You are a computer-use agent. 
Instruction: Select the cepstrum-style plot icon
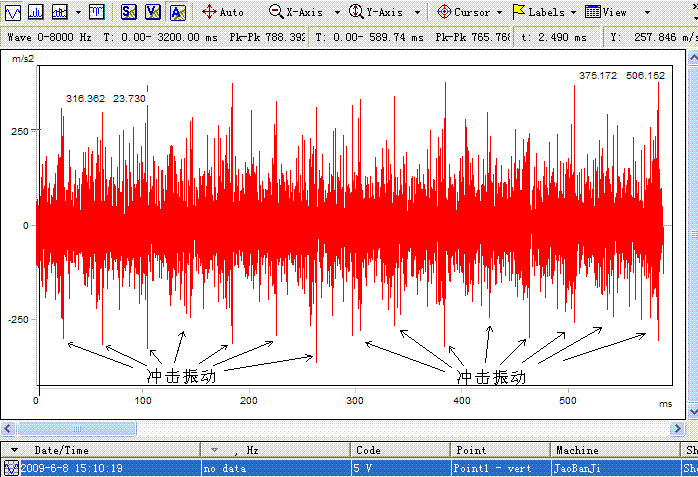pos(97,12)
